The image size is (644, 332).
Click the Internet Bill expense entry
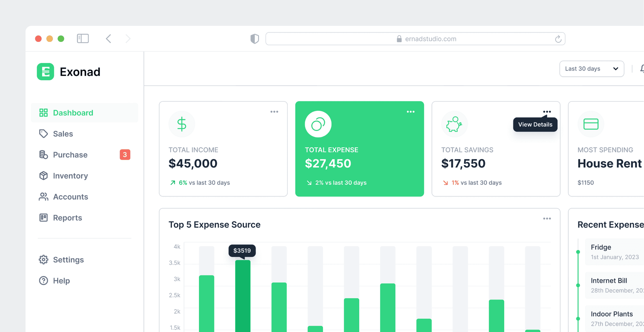click(x=615, y=285)
